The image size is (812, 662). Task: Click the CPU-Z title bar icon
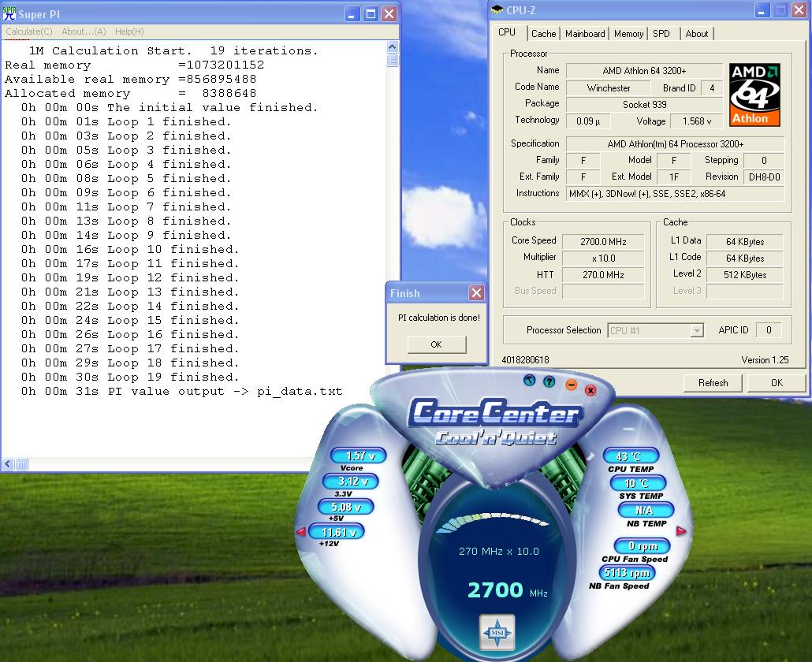click(x=497, y=9)
